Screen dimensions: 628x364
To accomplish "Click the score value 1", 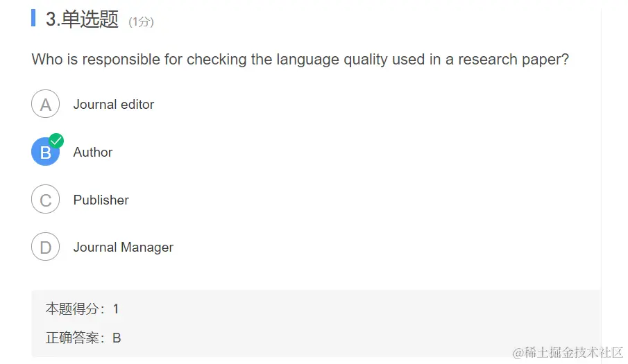I will point(116,309).
